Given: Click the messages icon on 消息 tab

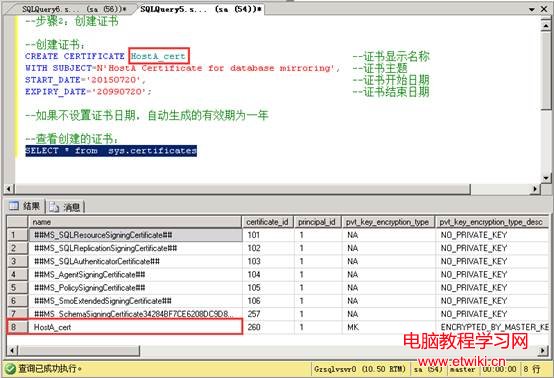Looking at the screenshot, I should pos(54,207).
